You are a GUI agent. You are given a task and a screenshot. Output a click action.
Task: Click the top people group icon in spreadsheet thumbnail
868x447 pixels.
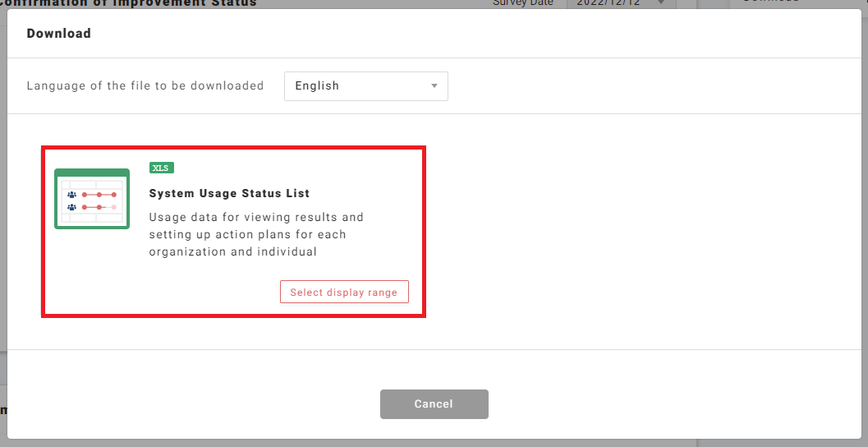point(71,195)
